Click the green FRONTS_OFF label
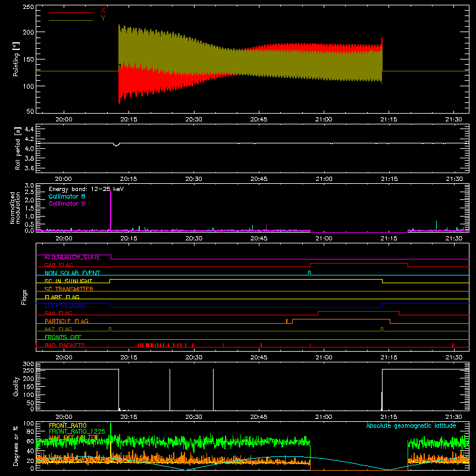476x476 pixels. pos(63,337)
